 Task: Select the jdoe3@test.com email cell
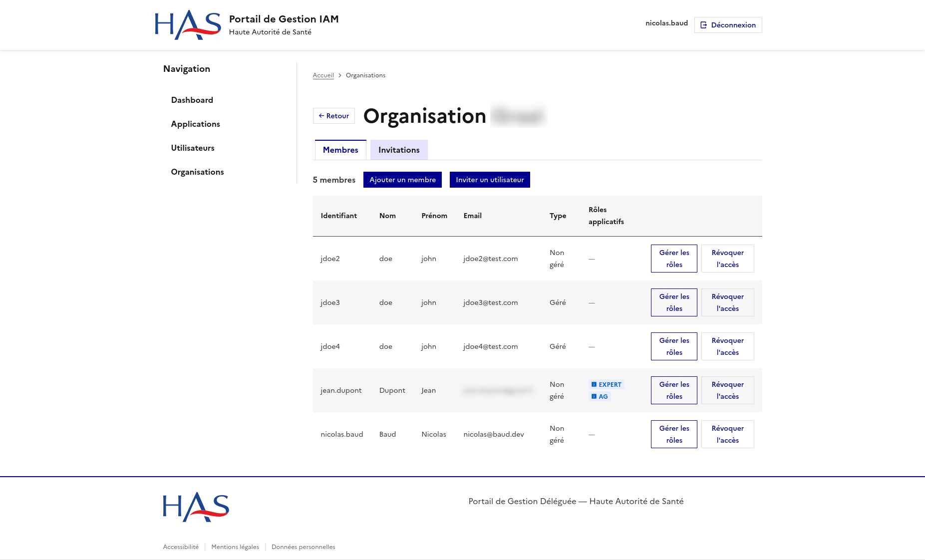[491, 302]
